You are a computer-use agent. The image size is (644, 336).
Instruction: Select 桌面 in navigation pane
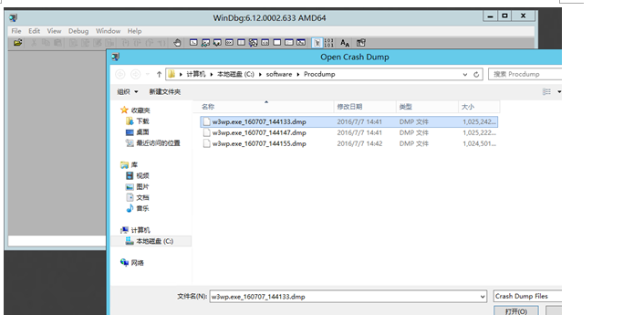(138, 132)
